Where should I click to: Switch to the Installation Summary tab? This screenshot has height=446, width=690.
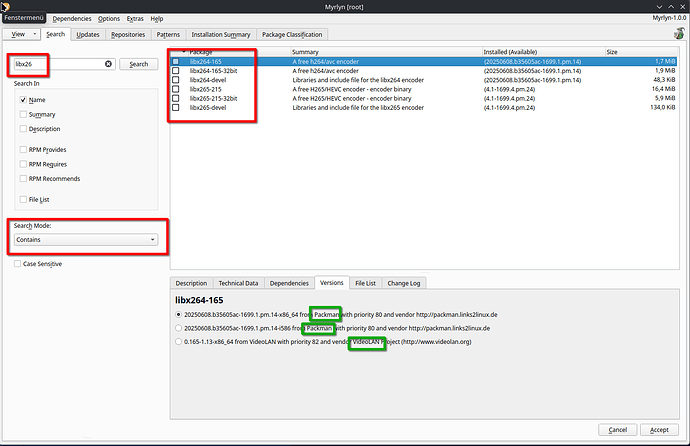[221, 34]
